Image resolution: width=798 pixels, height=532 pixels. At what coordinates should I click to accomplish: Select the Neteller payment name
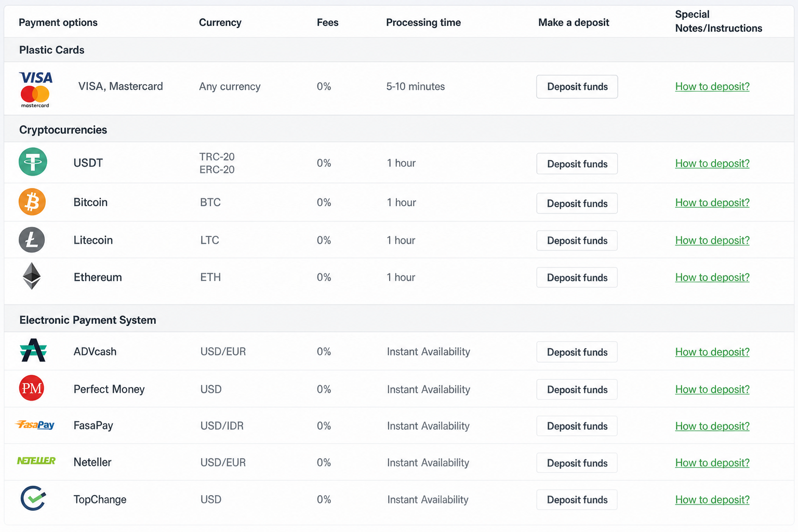tap(92, 462)
